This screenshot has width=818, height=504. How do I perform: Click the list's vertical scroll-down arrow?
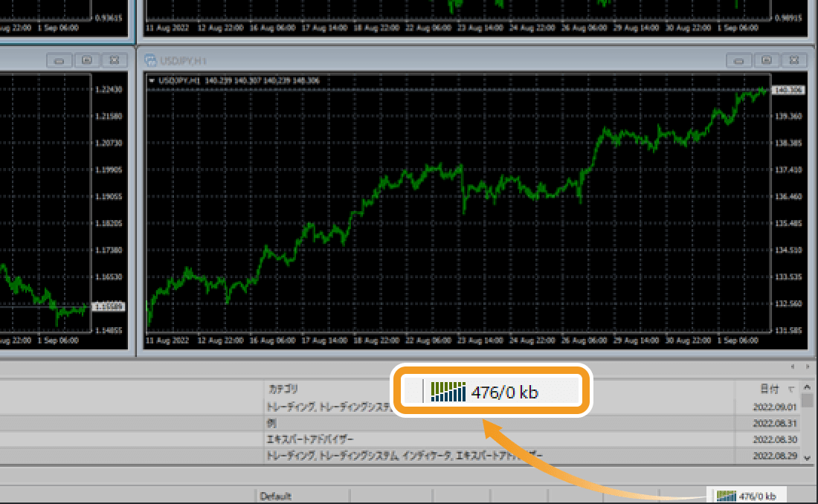click(x=808, y=458)
